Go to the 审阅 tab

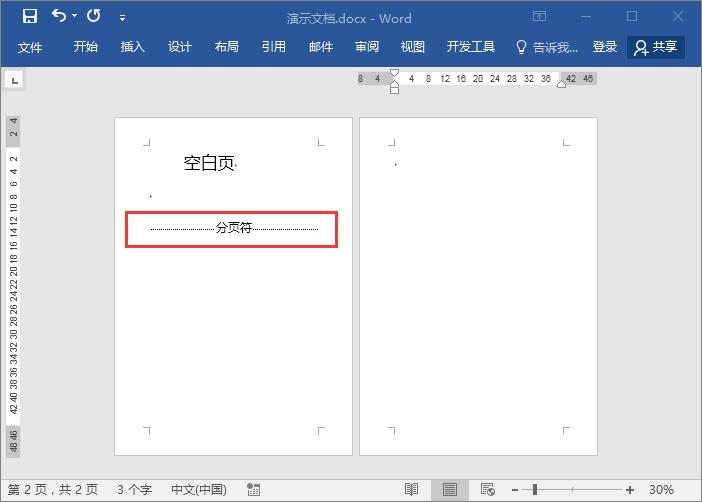[x=367, y=47]
